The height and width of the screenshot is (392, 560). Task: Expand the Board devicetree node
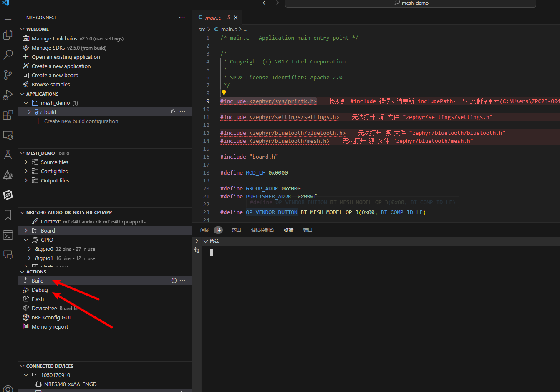(x=26, y=230)
